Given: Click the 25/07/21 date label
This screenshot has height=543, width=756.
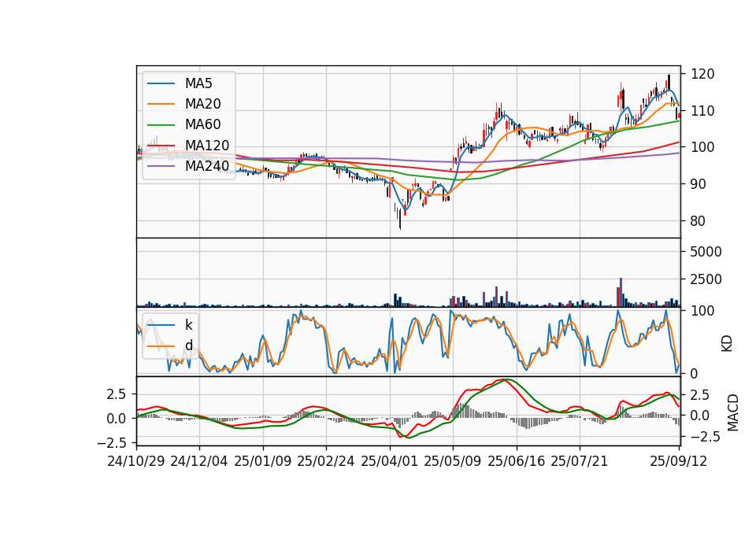Looking at the screenshot, I should tap(580, 461).
